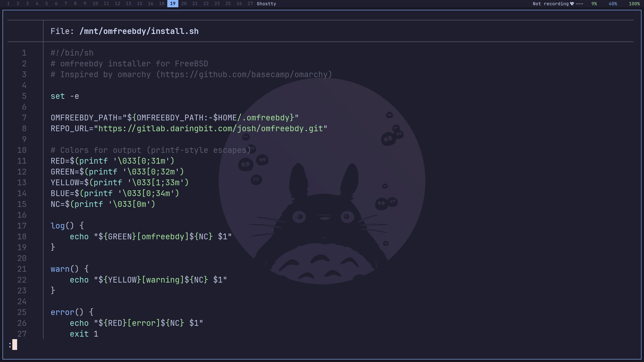Click the OMFREEBDY_PATH assignment line
Image resolution: width=644 pixels, height=362 pixels.
click(175, 118)
